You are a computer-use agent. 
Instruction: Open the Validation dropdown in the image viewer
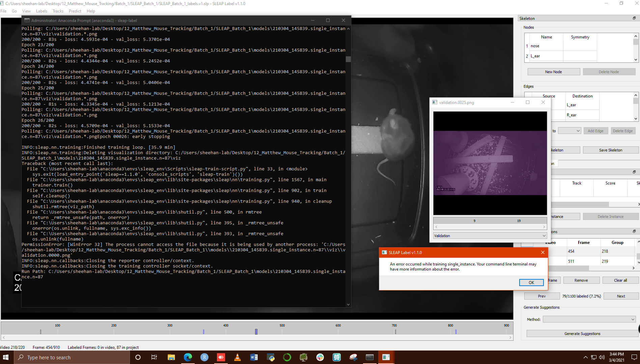click(x=490, y=235)
